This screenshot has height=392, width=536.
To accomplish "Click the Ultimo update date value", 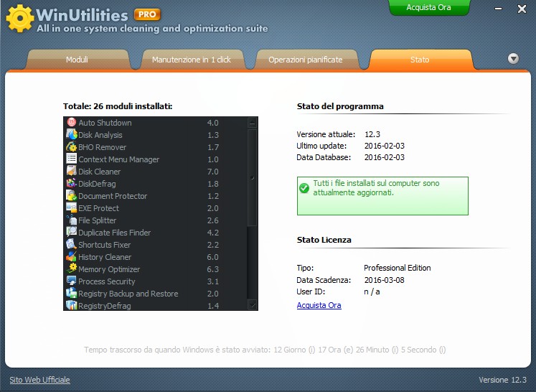I will pyautogui.click(x=384, y=146).
